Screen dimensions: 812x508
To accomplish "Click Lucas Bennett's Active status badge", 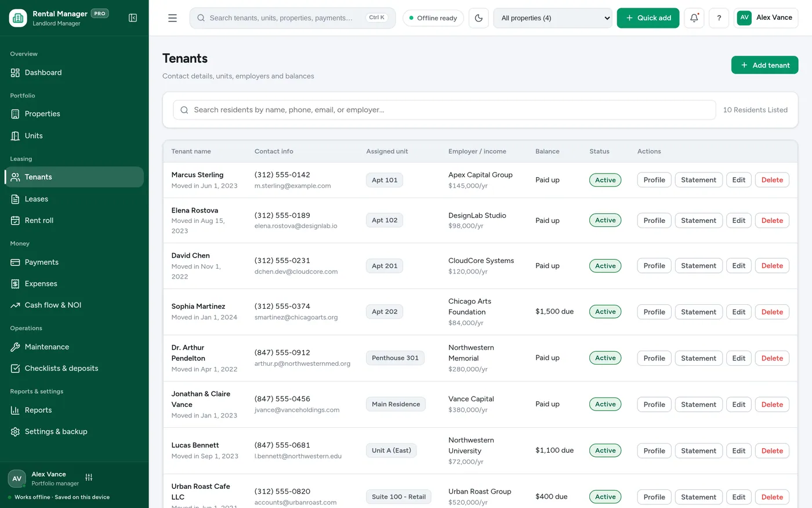I will click(605, 451).
